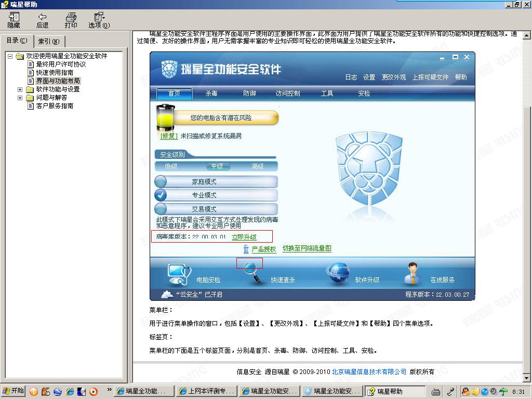Click 日志 menu in the help screenshot
The height and width of the screenshot is (399, 532).
(351, 77)
